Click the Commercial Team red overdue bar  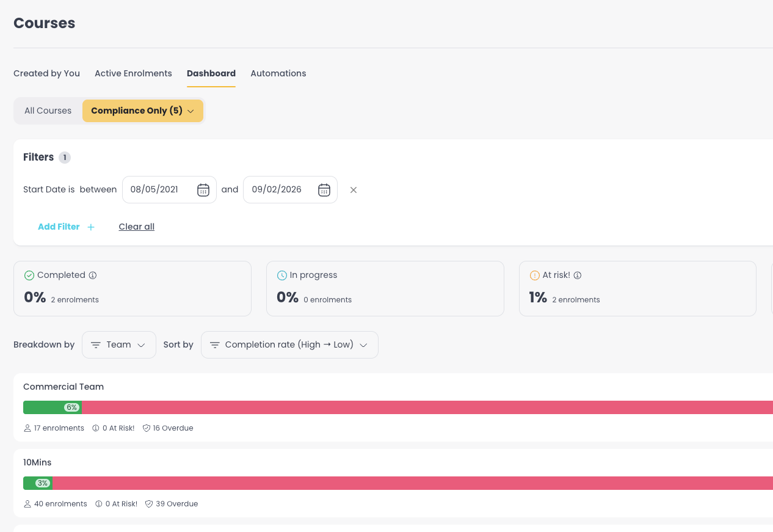coord(427,407)
